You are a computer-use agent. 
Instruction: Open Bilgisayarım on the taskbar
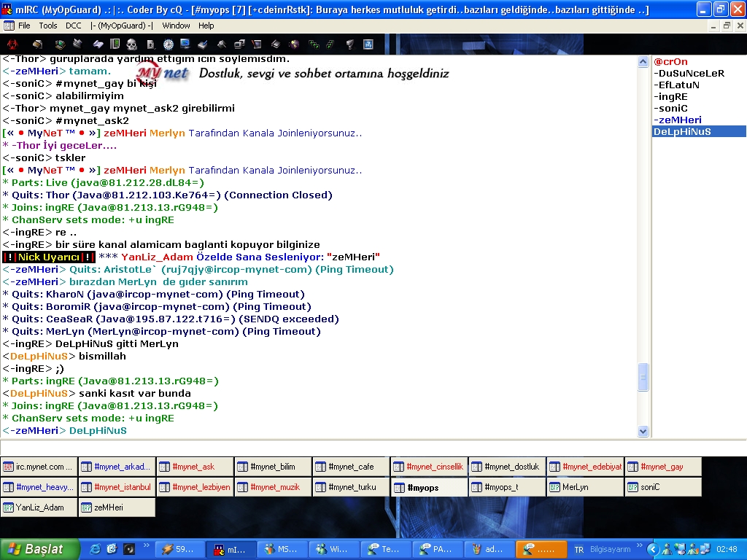(611, 550)
